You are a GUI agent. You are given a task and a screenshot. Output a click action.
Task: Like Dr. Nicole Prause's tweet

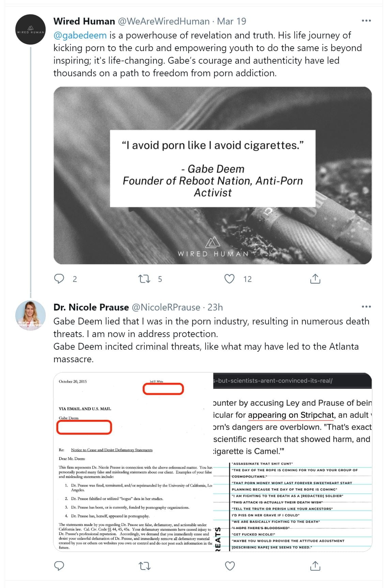[230, 566]
